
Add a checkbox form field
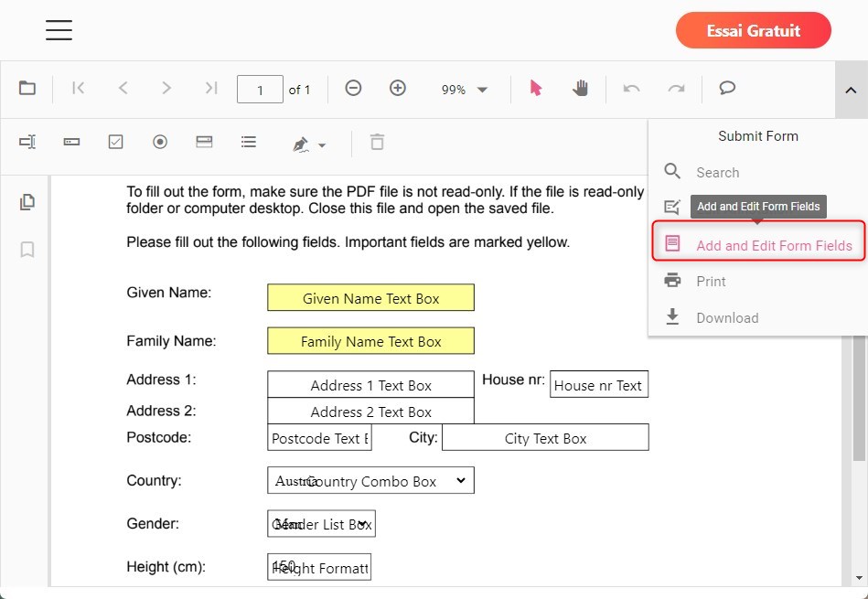tap(116, 142)
